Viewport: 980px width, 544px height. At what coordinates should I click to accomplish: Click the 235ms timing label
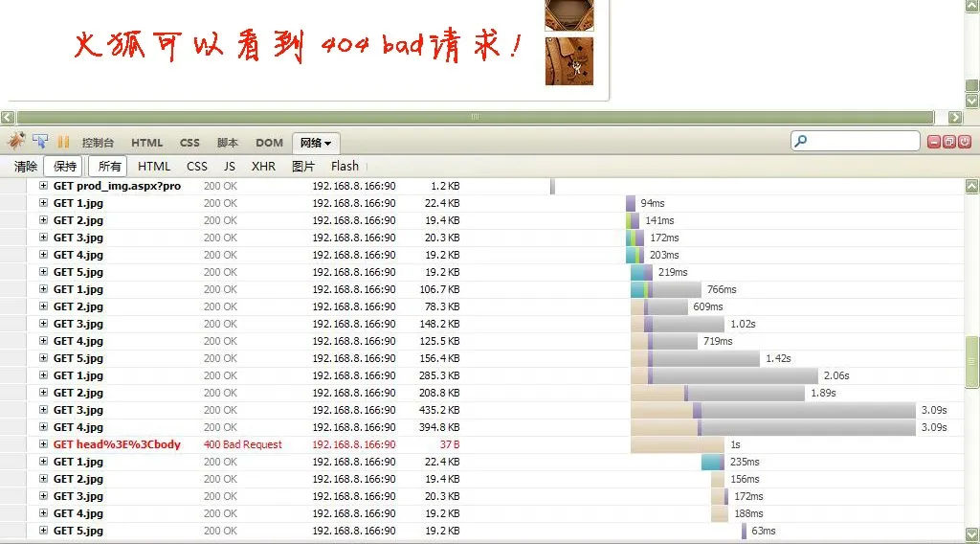click(745, 462)
